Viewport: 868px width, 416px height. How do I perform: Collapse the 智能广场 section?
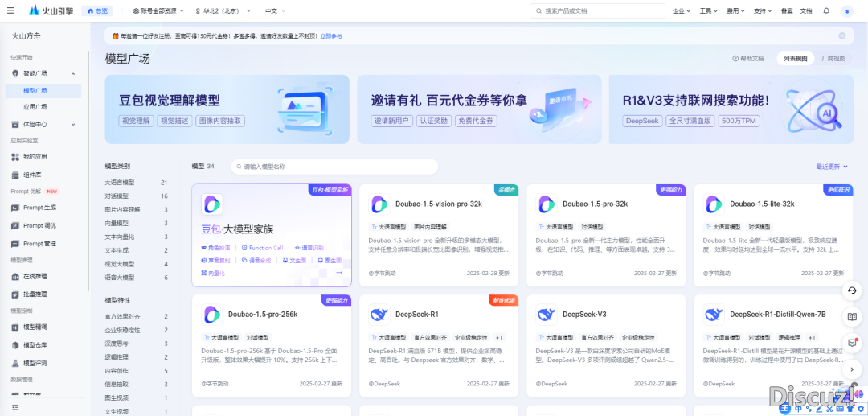[x=73, y=74]
